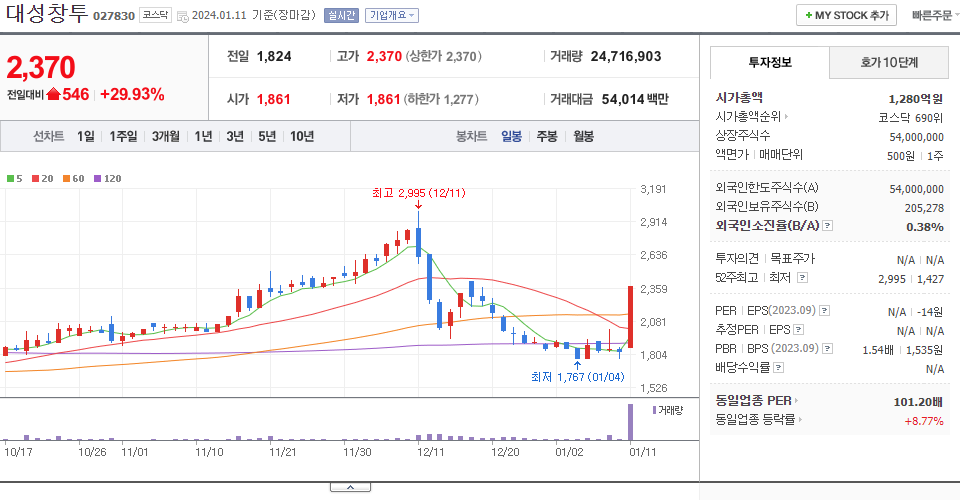
Task: Select the 1일 line chart period
Action: (x=86, y=136)
